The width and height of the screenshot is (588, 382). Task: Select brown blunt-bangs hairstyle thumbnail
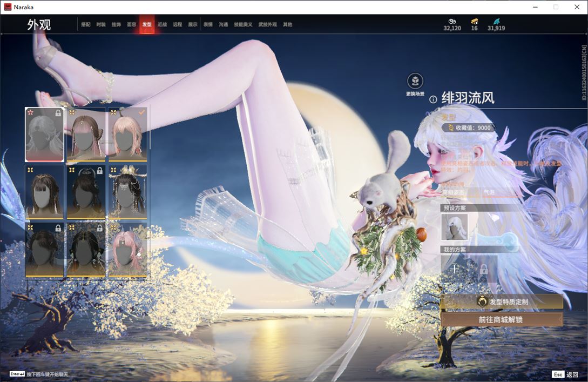pos(45,192)
